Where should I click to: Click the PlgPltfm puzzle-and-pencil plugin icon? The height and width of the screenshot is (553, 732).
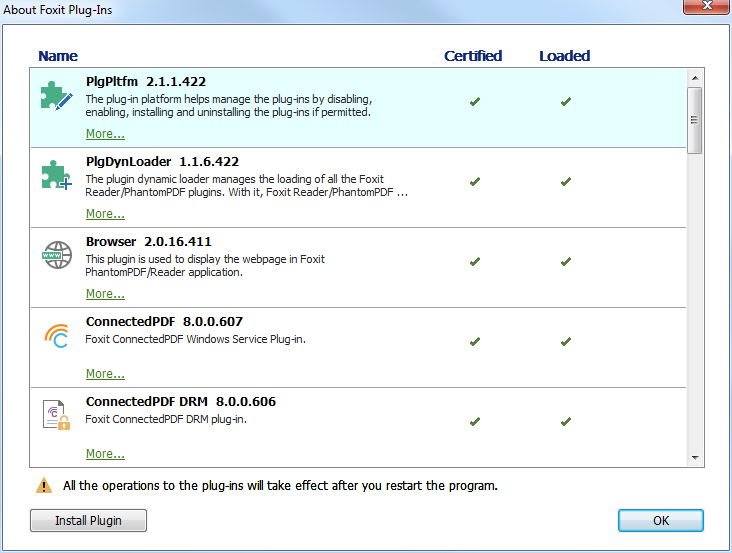[x=56, y=96]
